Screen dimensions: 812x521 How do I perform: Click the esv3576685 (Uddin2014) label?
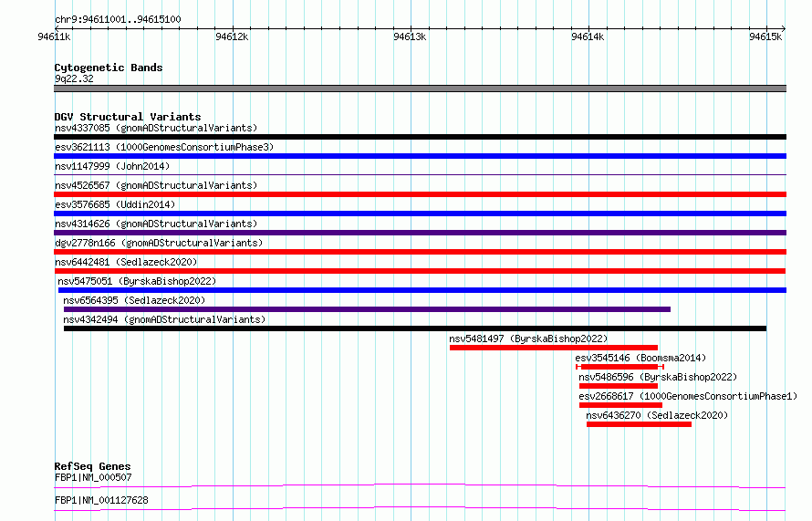click(115, 204)
